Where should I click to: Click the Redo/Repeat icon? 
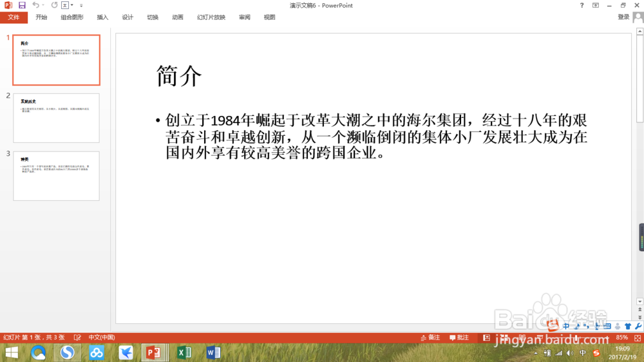pyautogui.click(x=54, y=5)
